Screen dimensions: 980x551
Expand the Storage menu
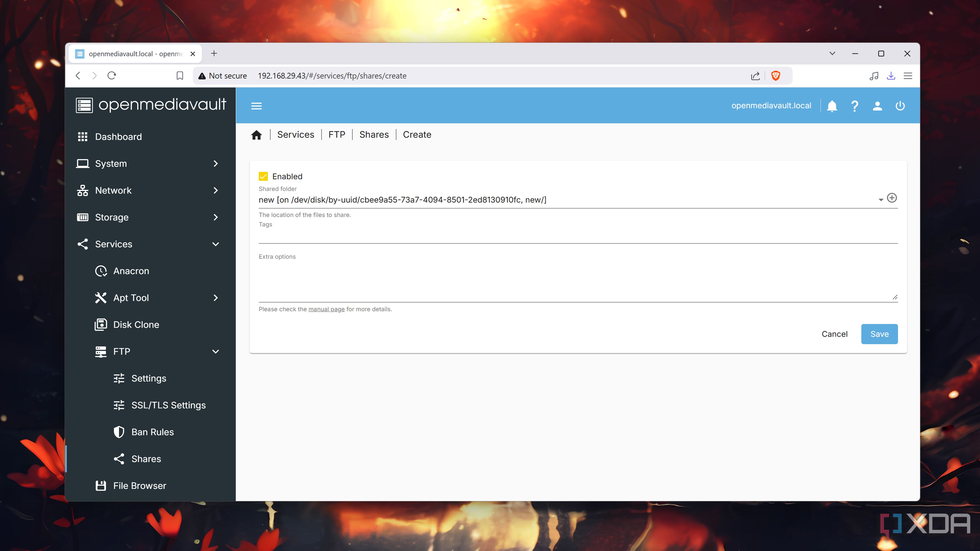coord(150,217)
